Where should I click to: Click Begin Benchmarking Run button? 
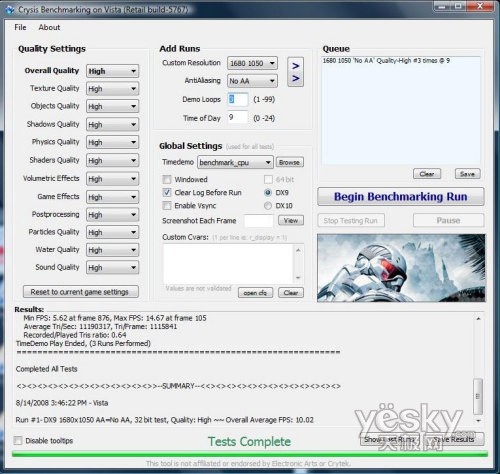click(x=401, y=197)
